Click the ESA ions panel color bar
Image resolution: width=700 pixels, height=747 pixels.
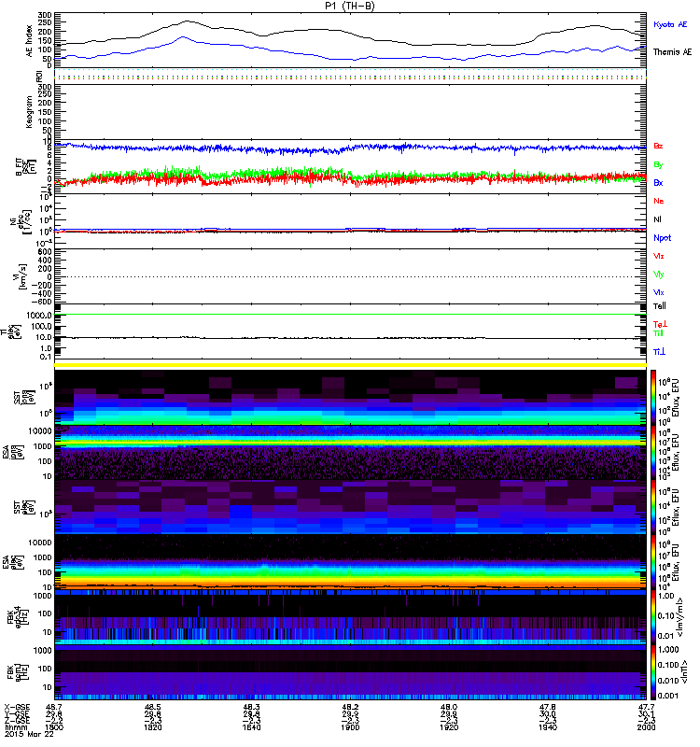pos(652,452)
